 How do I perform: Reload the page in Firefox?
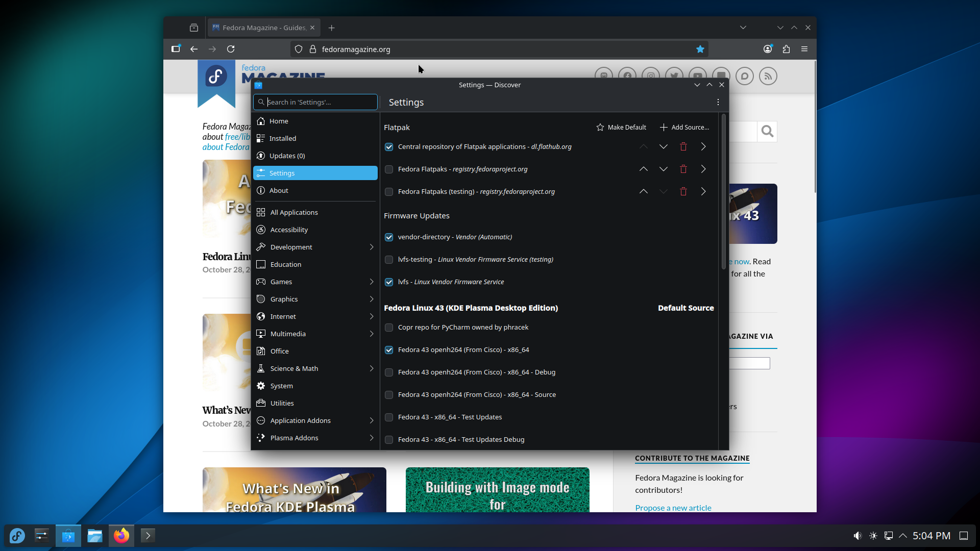point(231,49)
